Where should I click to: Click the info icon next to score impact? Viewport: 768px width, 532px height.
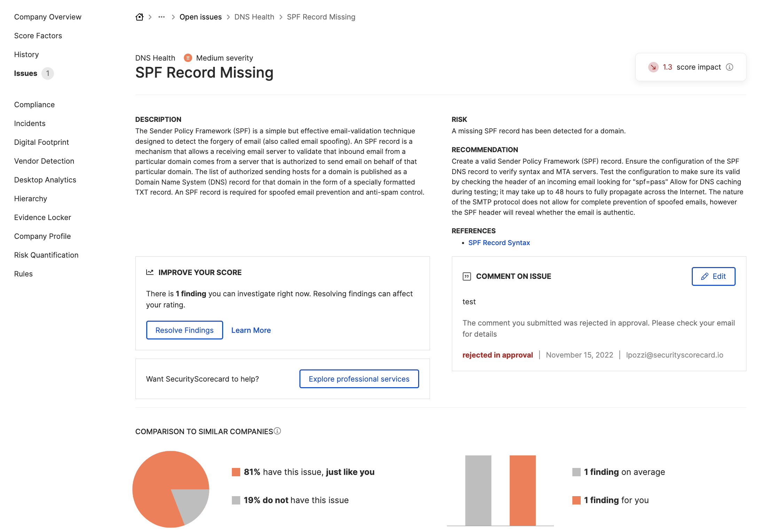pyautogui.click(x=730, y=67)
